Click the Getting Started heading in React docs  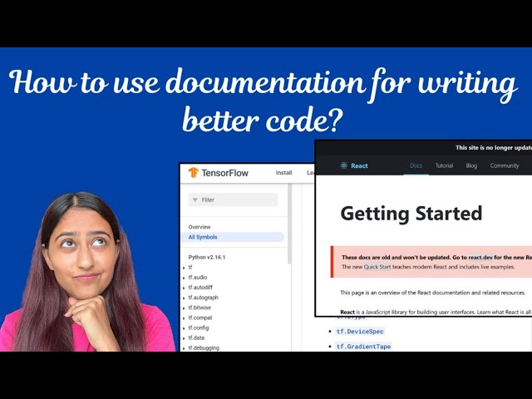pyautogui.click(x=411, y=214)
